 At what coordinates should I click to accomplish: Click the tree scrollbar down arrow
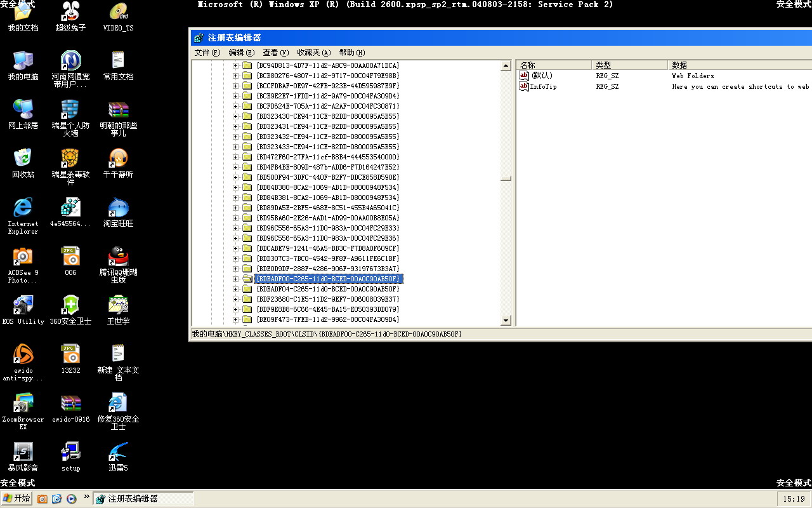[x=506, y=321]
